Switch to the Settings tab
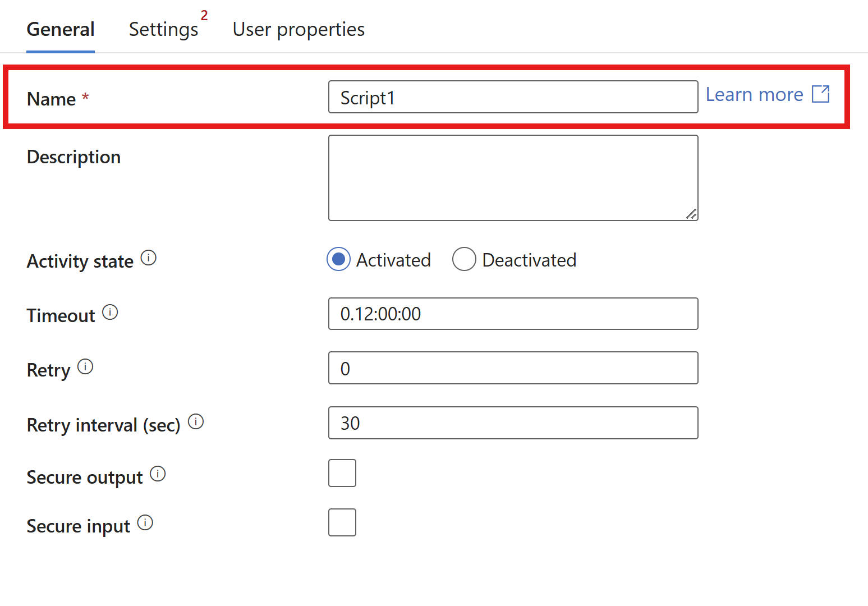The width and height of the screenshot is (868, 606). (163, 29)
